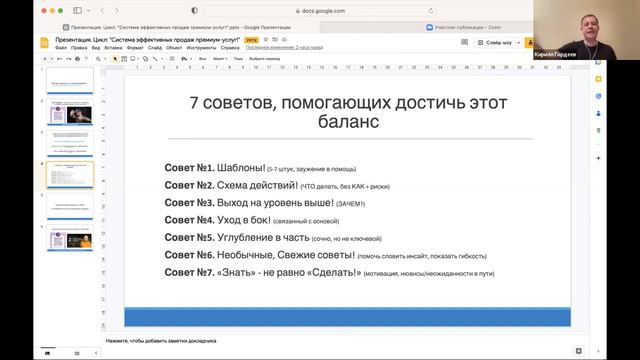Viewport: 640px width, 360px height.
Task: Open the Формат menu
Action: [135, 48]
